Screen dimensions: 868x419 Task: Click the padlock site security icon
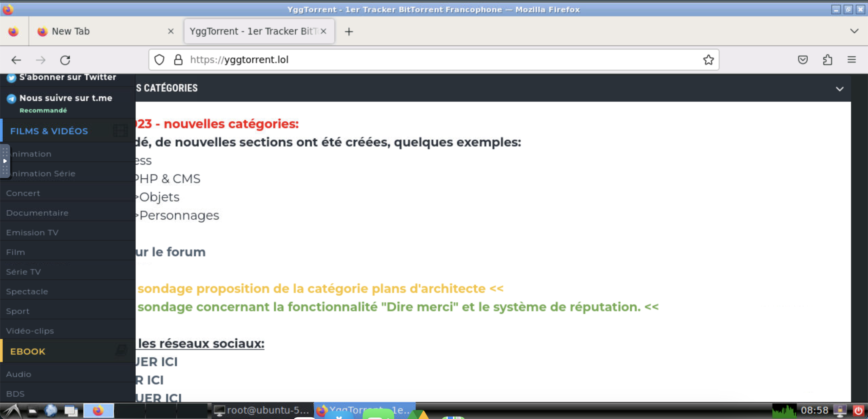178,60
